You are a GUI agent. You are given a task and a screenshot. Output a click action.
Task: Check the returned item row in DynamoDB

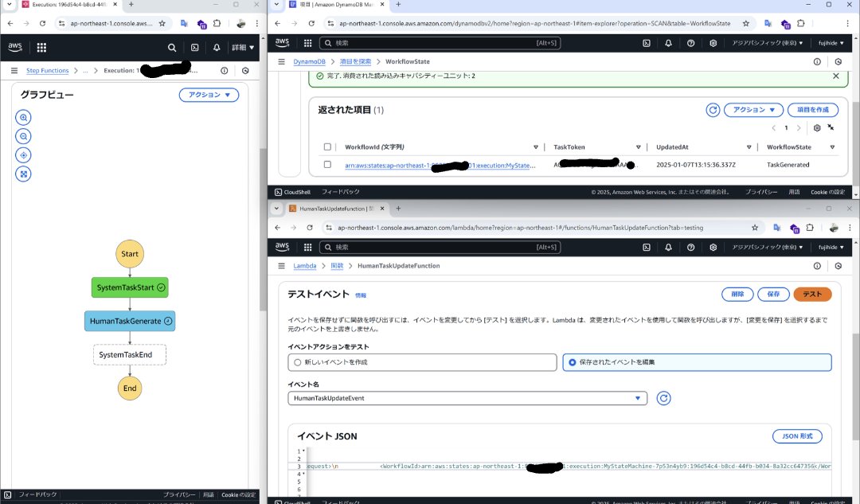click(327, 165)
